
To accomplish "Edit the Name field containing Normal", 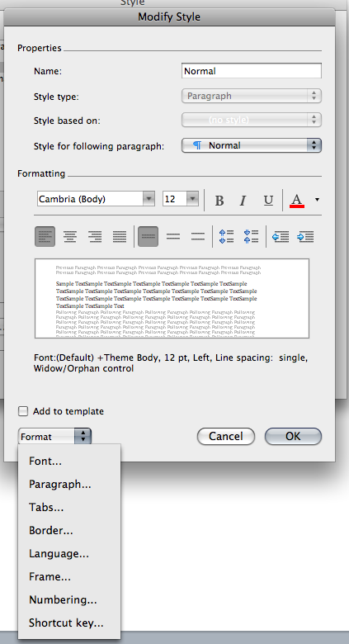I will [252, 71].
